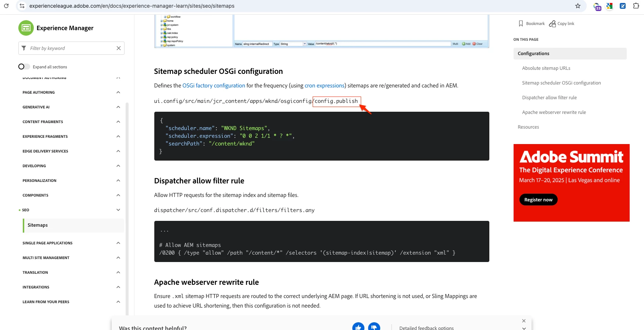Expand the Edge Delivery Services section
This screenshot has height=330, width=644.
point(118,151)
